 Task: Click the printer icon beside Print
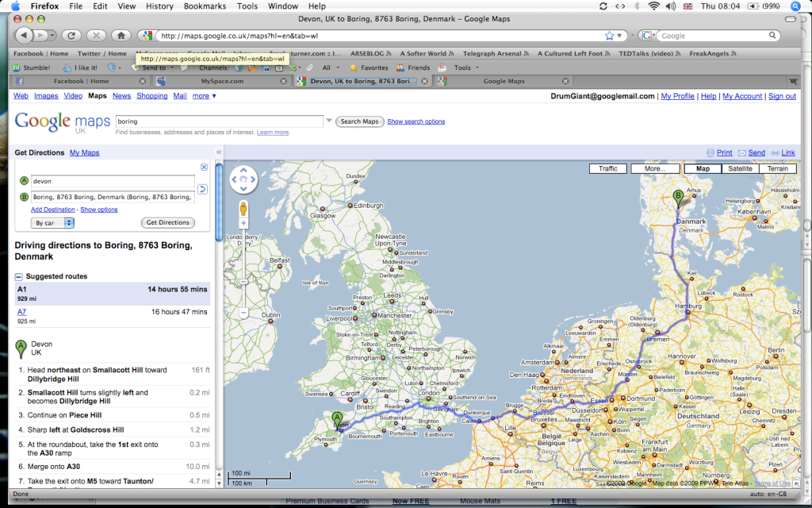coord(710,153)
